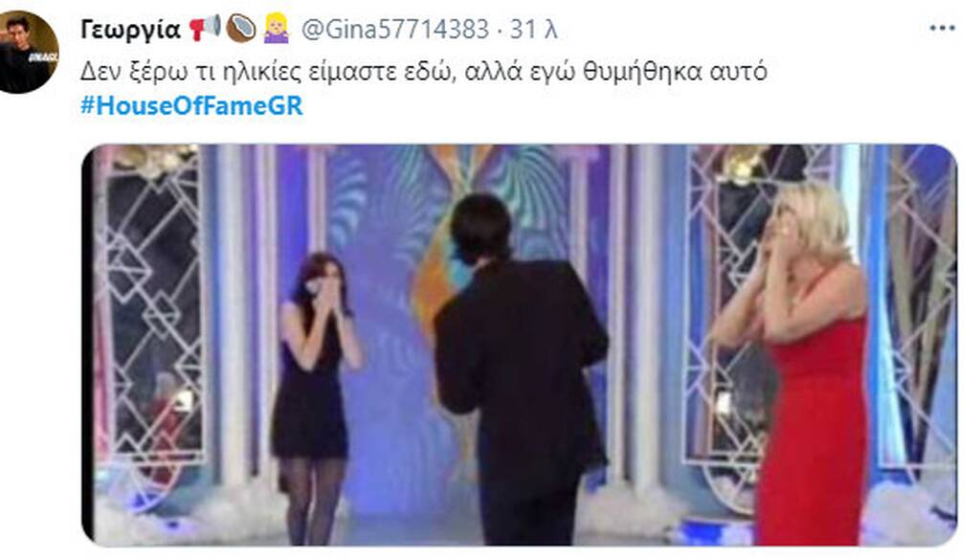
Task: Follow the #HouseOfFameGR hashtag
Action: (x=191, y=105)
